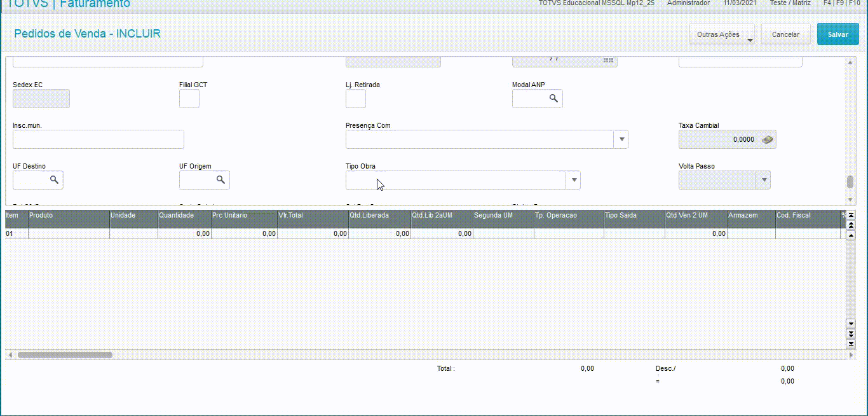Page up grid double-arrow icon

click(851, 225)
